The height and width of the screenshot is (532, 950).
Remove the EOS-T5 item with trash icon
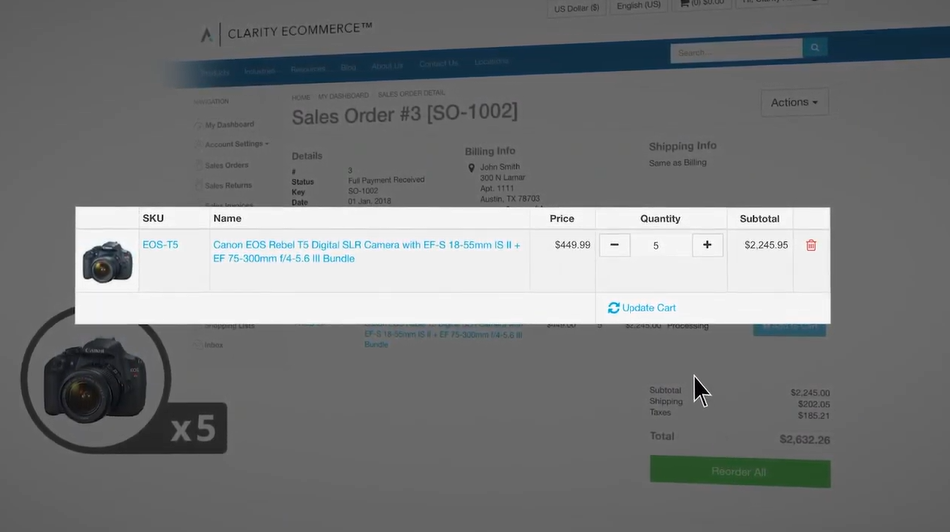click(x=811, y=245)
